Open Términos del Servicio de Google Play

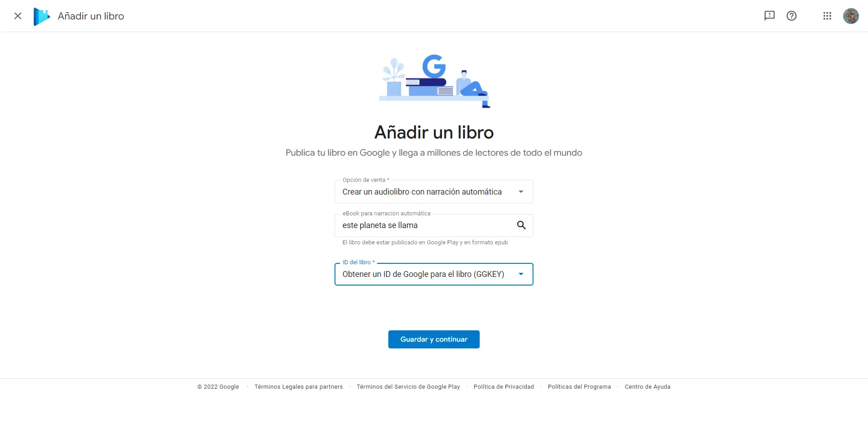pos(408,386)
